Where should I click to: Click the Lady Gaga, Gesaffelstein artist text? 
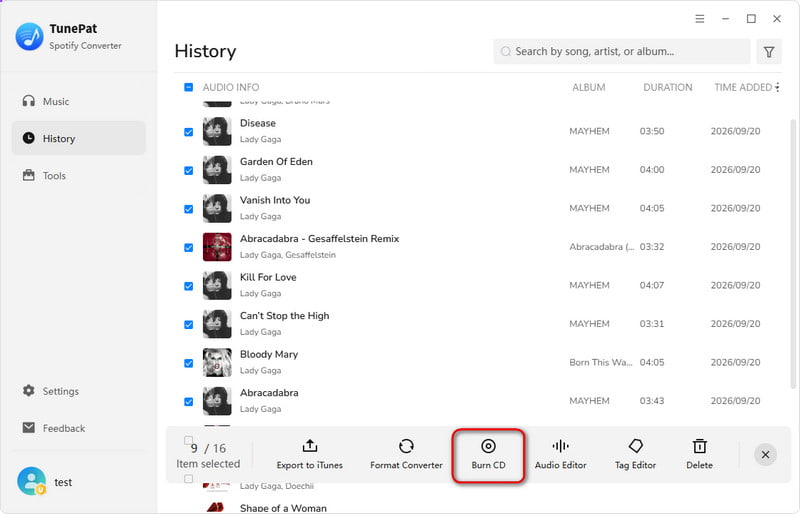coord(288,255)
